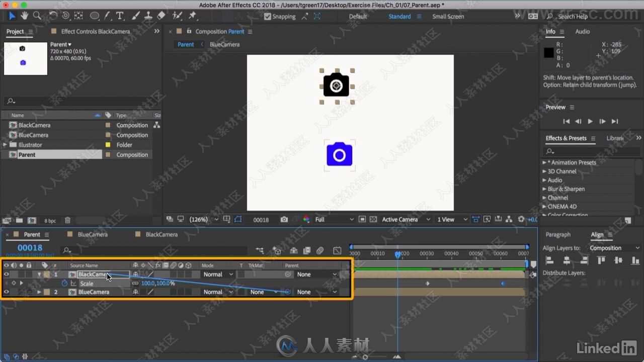Select the Hand tool
This screenshot has height=362, width=644.
click(x=24, y=16)
